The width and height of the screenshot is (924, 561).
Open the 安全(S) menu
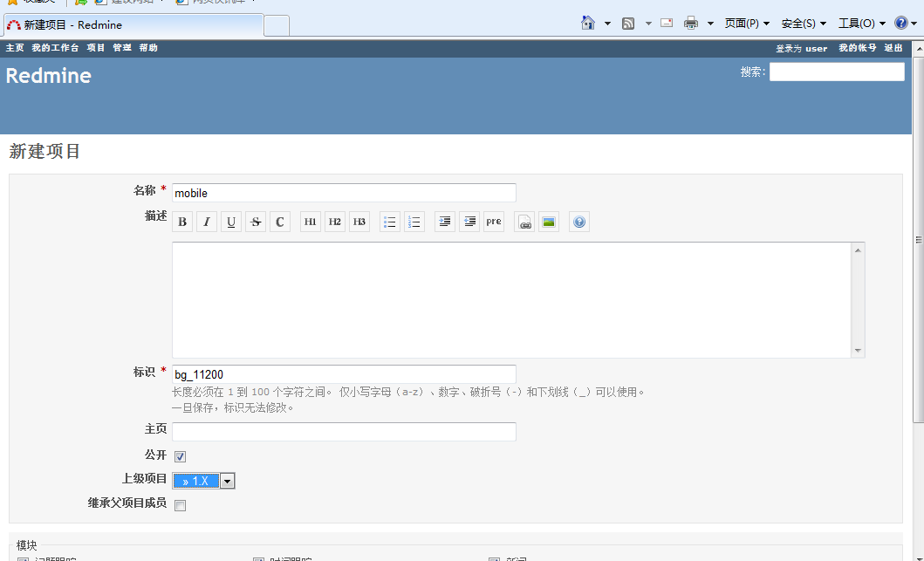coord(804,24)
